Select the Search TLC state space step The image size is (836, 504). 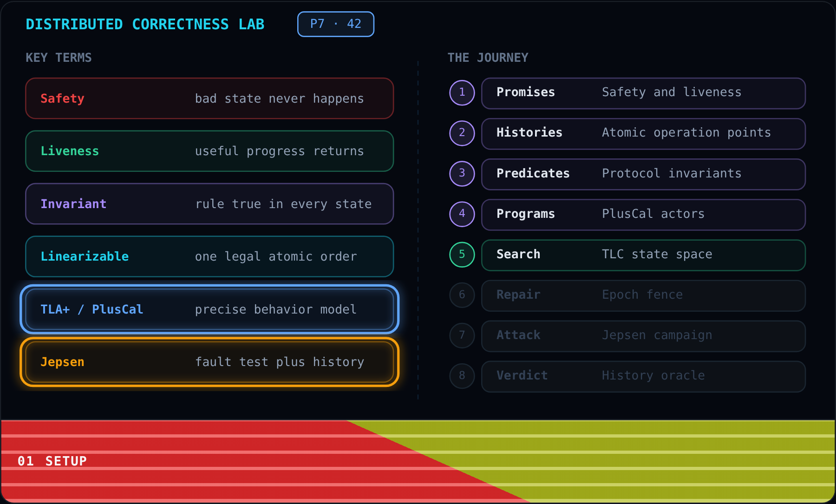pos(643,255)
